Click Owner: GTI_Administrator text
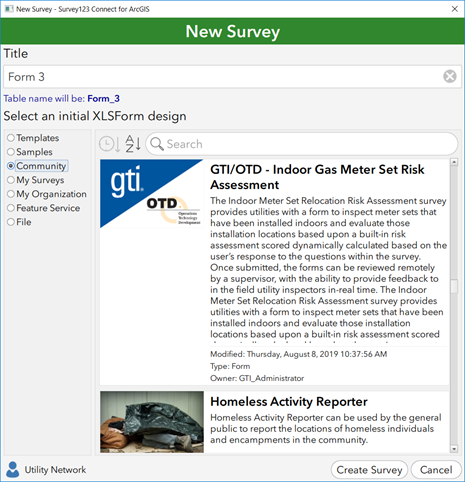The height and width of the screenshot is (482, 465). (x=257, y=378)
